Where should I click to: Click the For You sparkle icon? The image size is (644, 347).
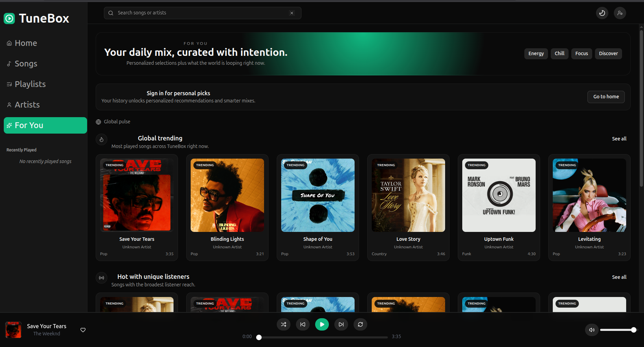point(9,125)
